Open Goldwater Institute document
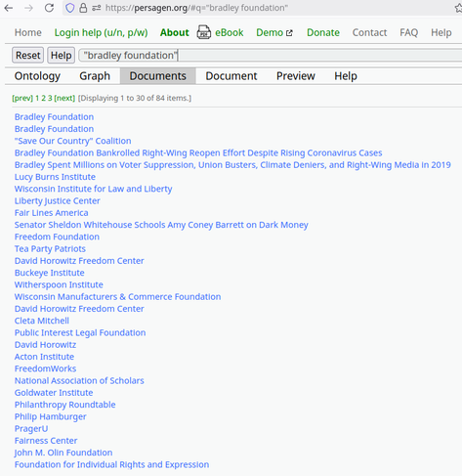Viewport: 462px width, 476px height. (x=54, y=393)
